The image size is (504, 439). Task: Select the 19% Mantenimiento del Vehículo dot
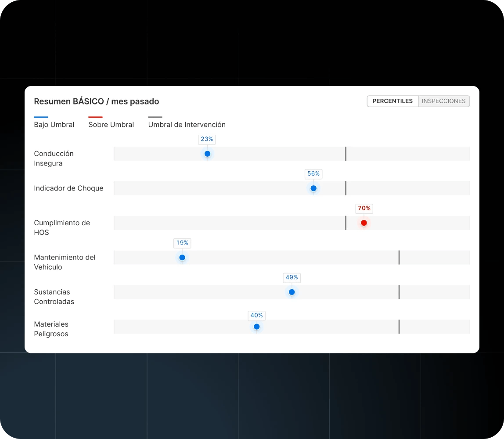point(182,258)
